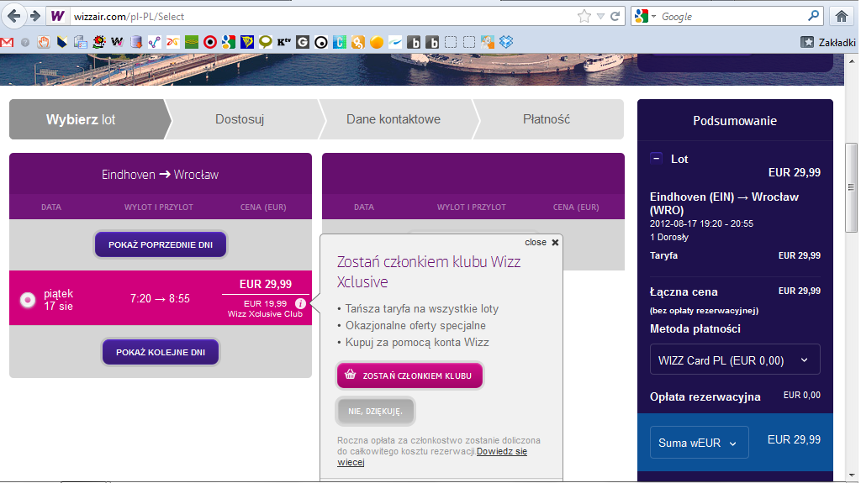Go forward with the browser forward arrow
The width and height of the screenshot is (861, 504).
[35, 17]
